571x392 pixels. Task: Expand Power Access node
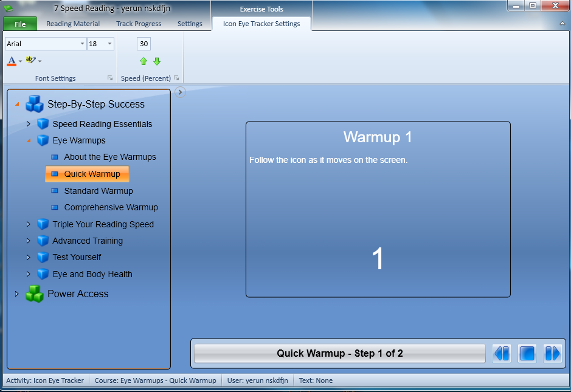click(17, 294)
